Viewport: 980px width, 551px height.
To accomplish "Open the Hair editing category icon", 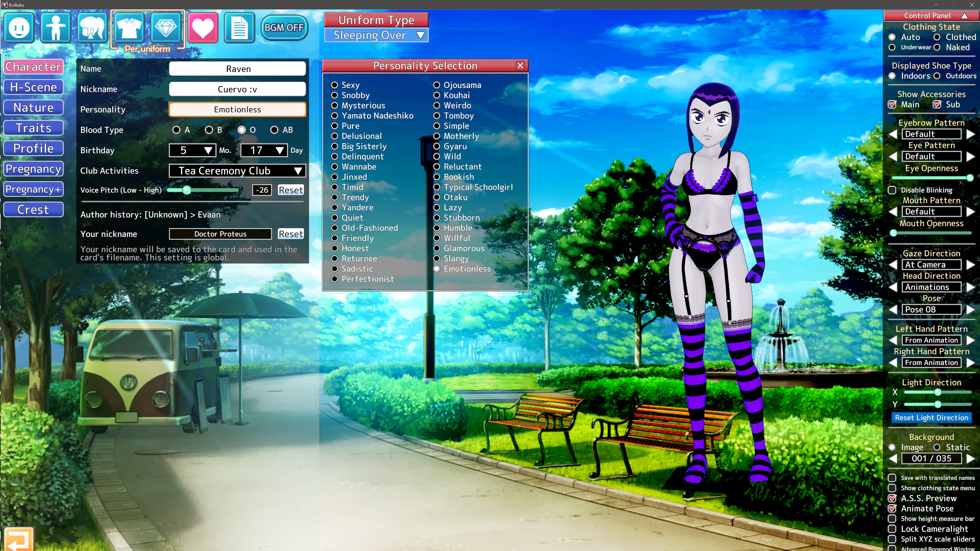I will click(92, 27).
